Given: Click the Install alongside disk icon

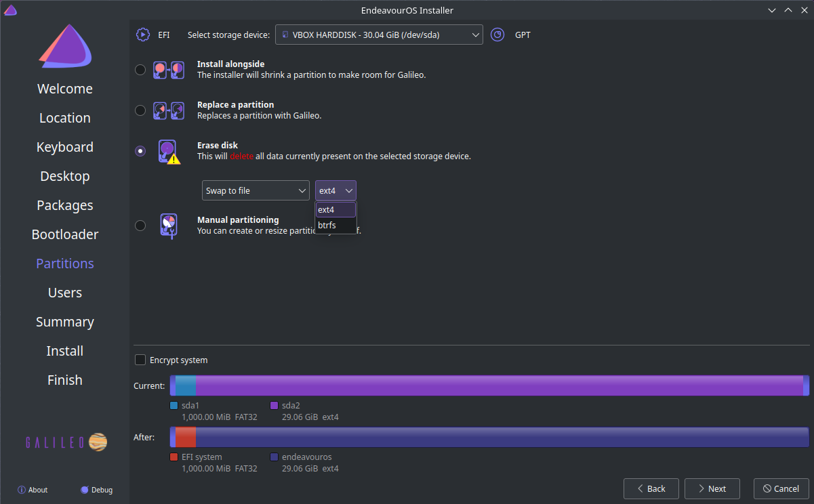Looking at the screenshot, I should [x=169, y=70].
